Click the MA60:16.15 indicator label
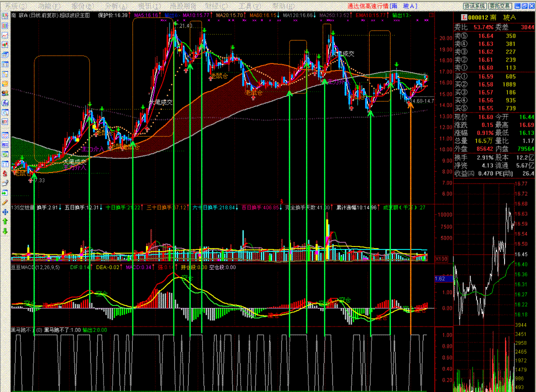Screen dimensions: 536x392 262,15
